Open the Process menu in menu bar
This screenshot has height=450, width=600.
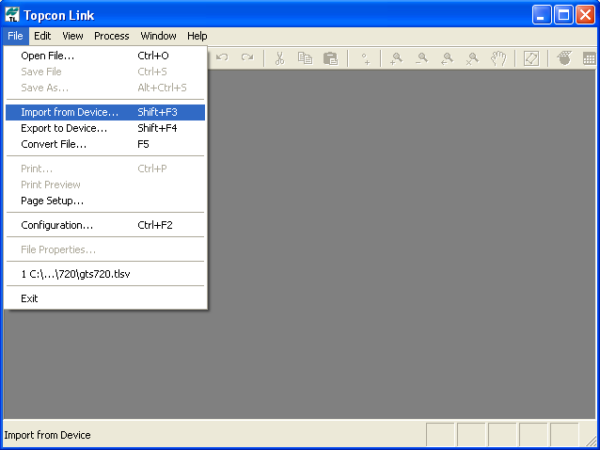pos(111,35)
